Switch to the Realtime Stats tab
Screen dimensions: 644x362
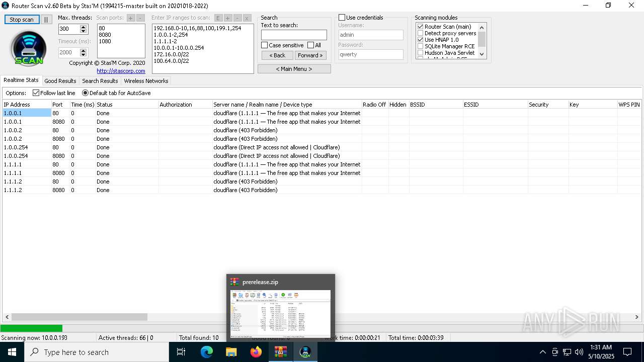pyautogui.click(x=21, y=80)
